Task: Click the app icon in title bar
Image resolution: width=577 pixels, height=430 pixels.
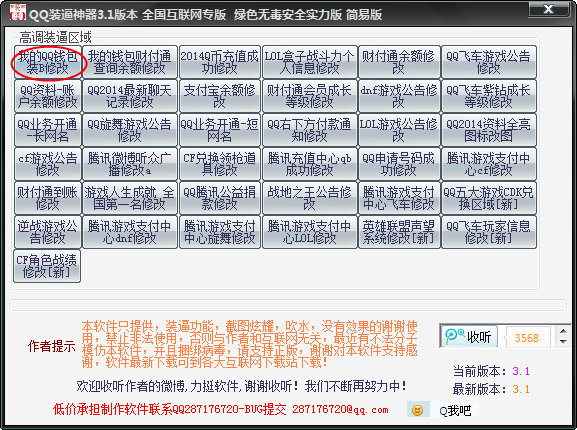Action: pos(17,13)
